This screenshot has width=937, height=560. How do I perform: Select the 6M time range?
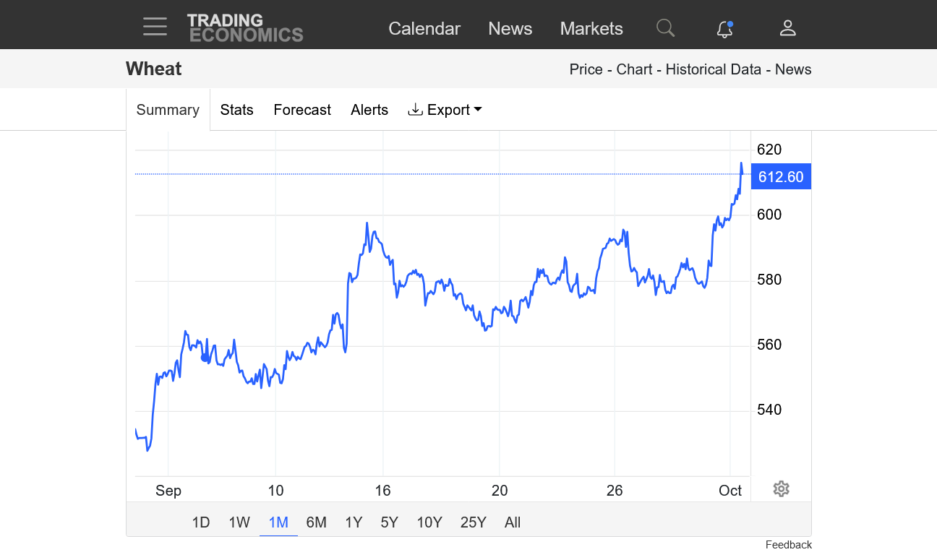tap(316, 522)
